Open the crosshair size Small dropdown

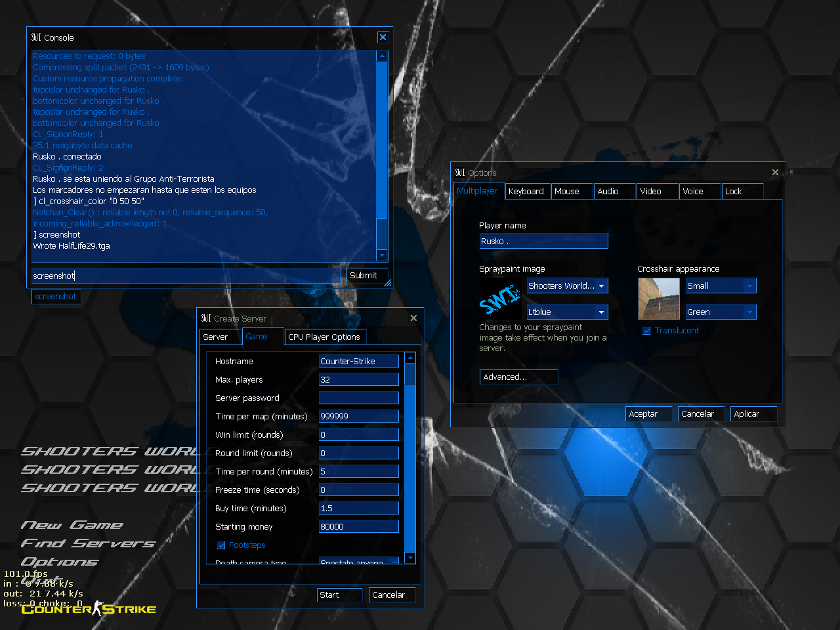click(721, 285)
